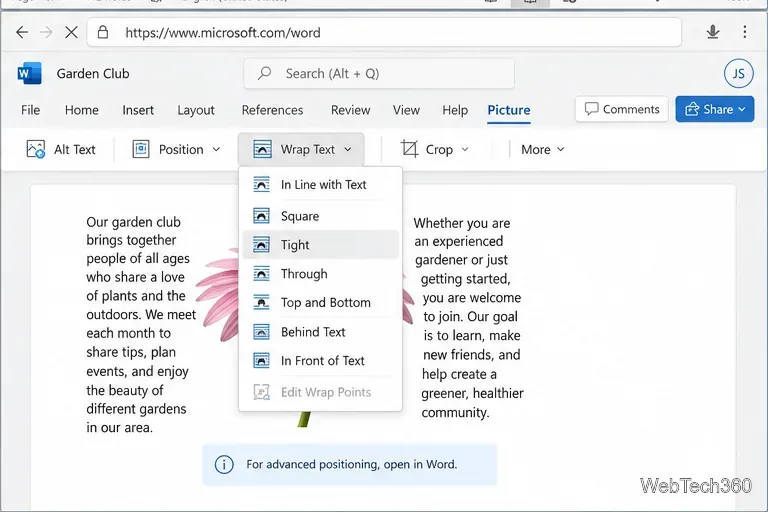768x512 pixels.
Task: Click the Edit Wrap Points icon
Action: click(x=262, y=392)
